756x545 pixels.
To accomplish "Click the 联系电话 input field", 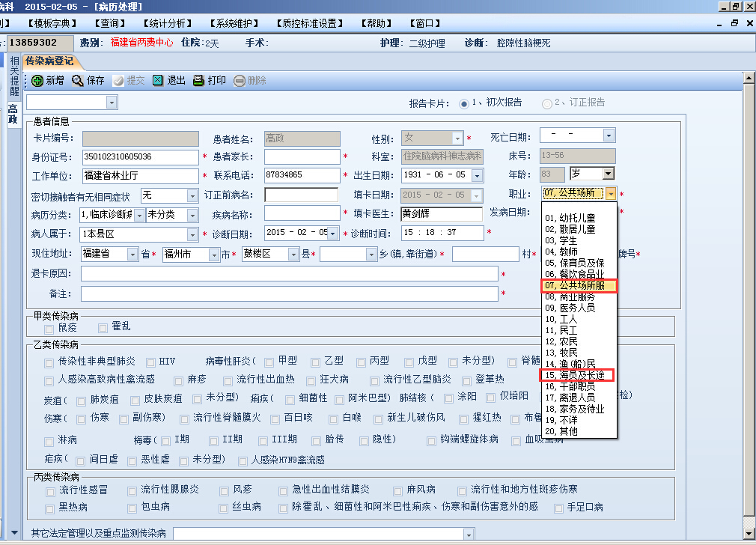I will [302, 176].
